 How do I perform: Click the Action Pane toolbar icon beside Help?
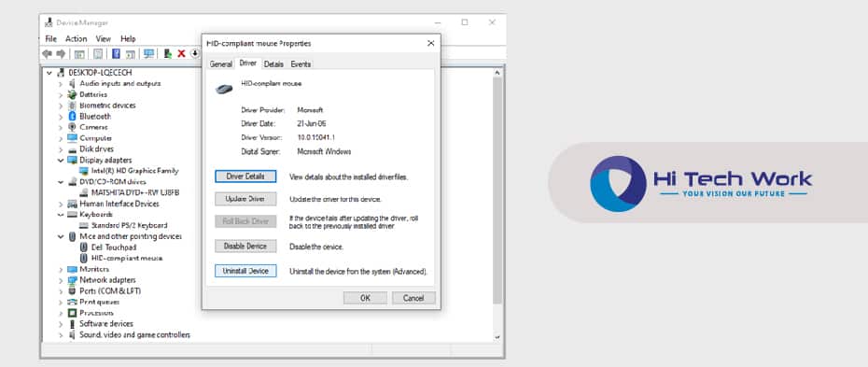[x=131, y=53]
